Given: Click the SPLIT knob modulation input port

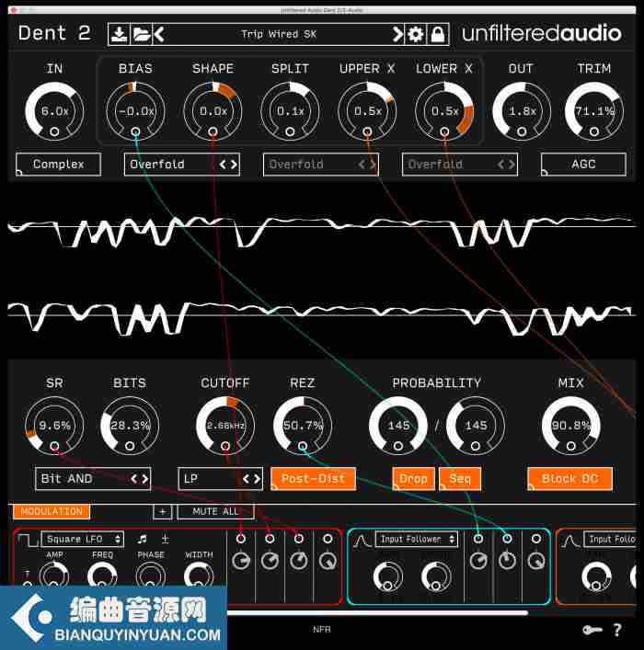Looking at the screenshot, I should click(290, 131).
